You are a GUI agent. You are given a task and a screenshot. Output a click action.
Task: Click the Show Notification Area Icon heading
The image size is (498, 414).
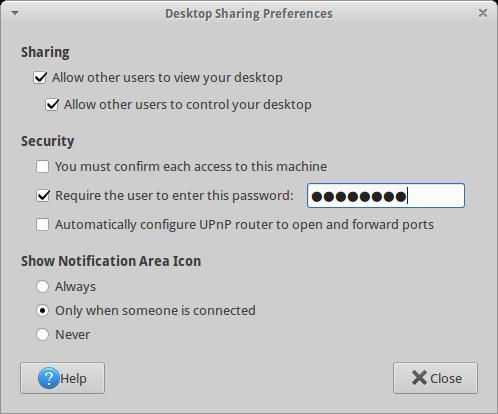click(x=111, y=261)
